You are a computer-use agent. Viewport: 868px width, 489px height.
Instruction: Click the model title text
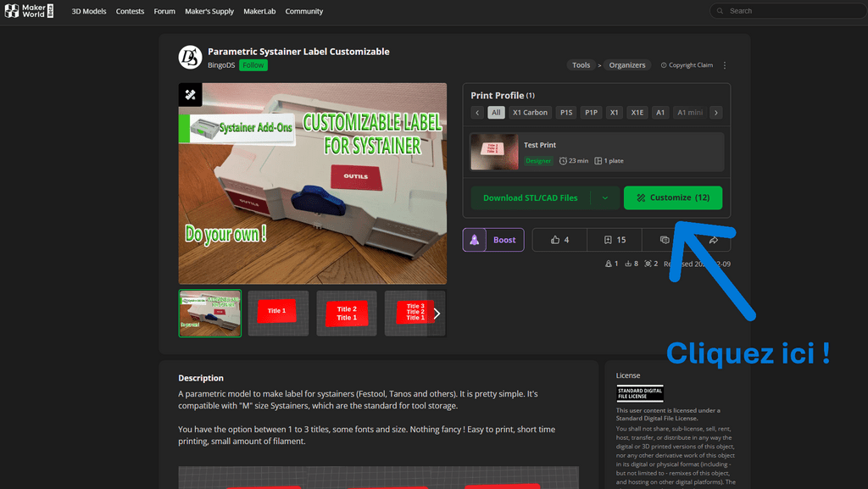[x=298, y=52]
